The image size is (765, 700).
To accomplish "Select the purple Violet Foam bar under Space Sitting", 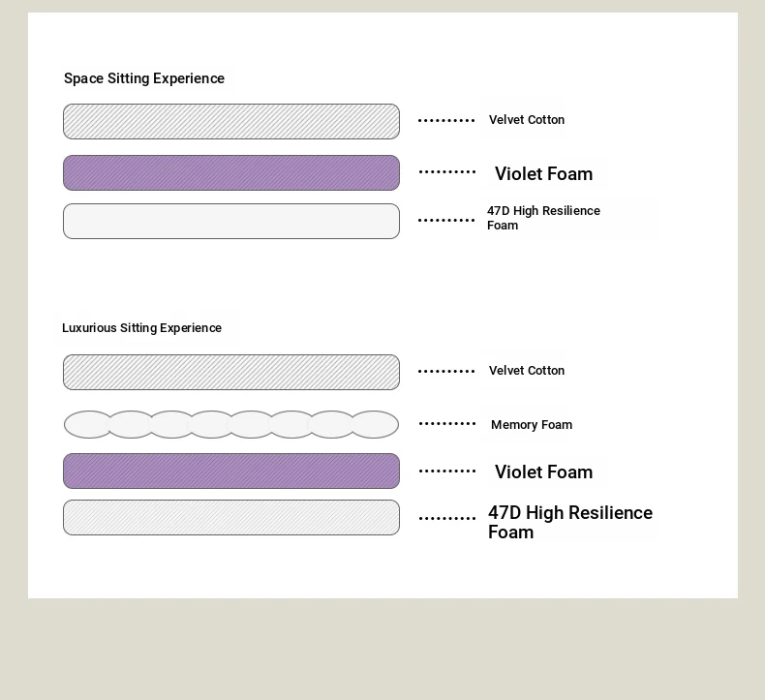I will click(x=231, y=173).
